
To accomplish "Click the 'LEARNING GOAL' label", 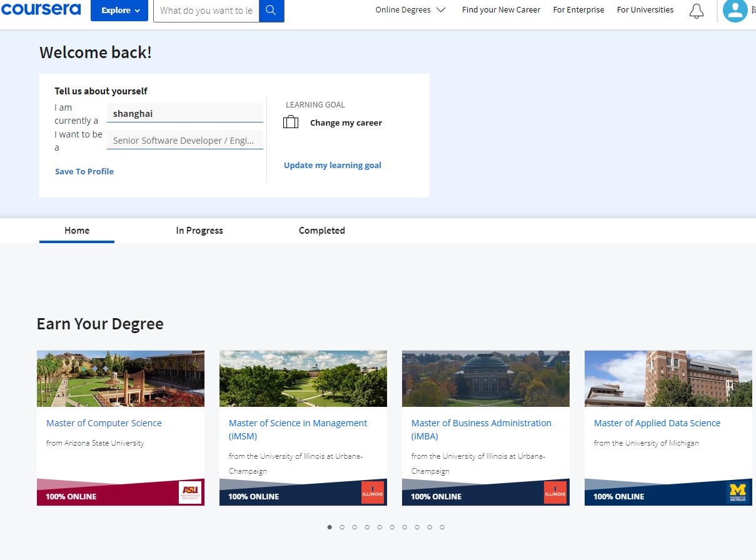I will coord(315,105).
